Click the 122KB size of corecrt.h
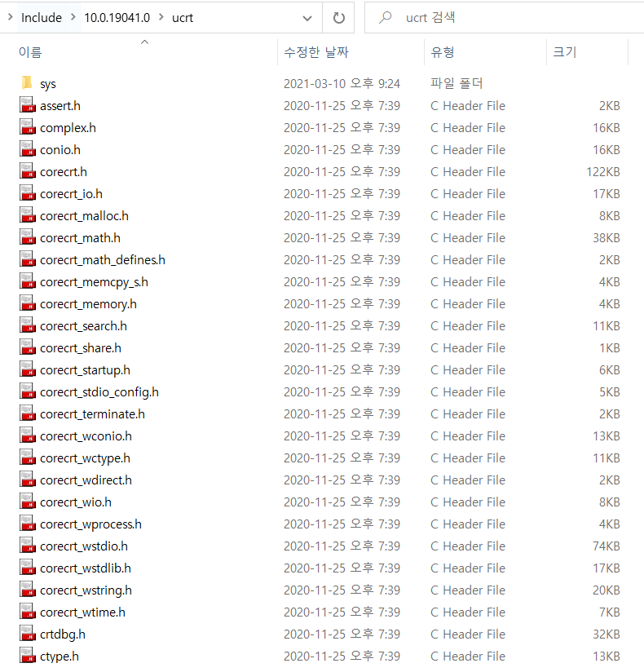 pyautogui.click(x=603, y=171)
